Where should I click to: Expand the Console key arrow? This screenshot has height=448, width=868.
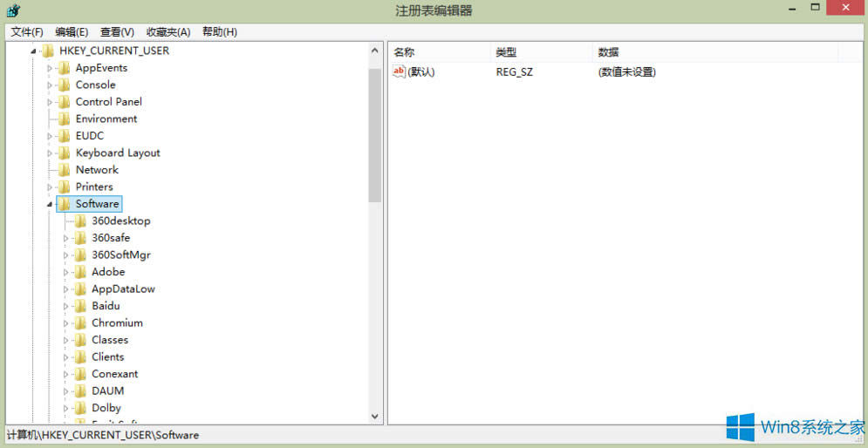tap(50, 85)
